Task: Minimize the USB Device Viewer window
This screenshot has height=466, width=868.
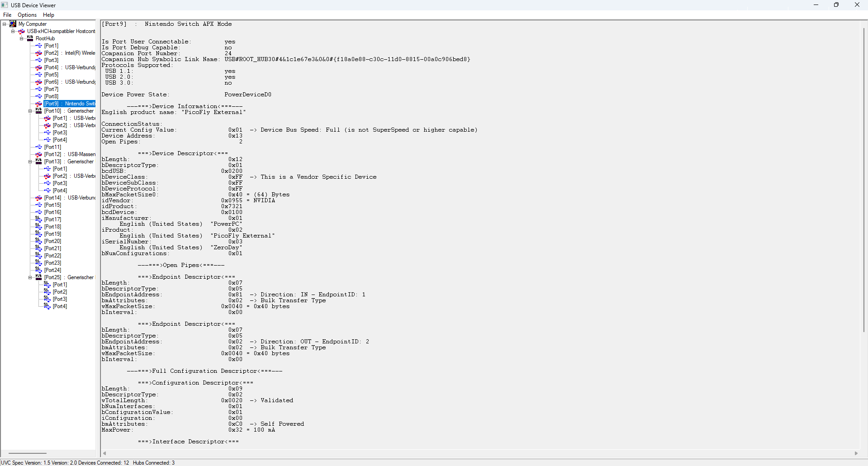Action: (x=816, y=5)
